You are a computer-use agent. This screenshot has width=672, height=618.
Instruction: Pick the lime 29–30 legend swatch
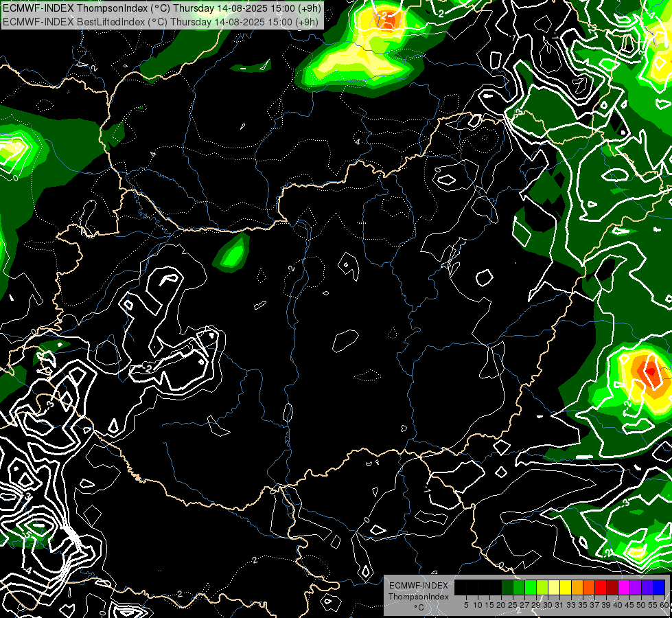[x=542, y=588]
